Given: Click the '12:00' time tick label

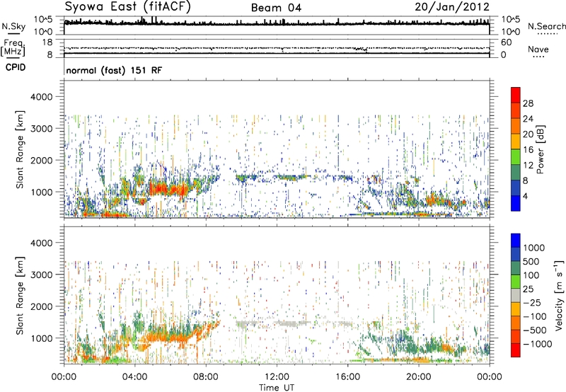Looking at the screenshot, I should click(x=277, y=377).
